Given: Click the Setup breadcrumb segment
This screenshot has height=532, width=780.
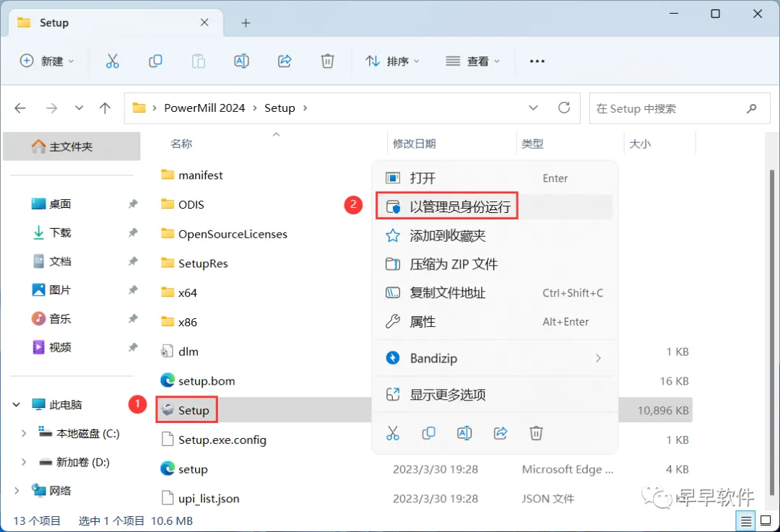Looking at the screenshot, I should [279, 108].
